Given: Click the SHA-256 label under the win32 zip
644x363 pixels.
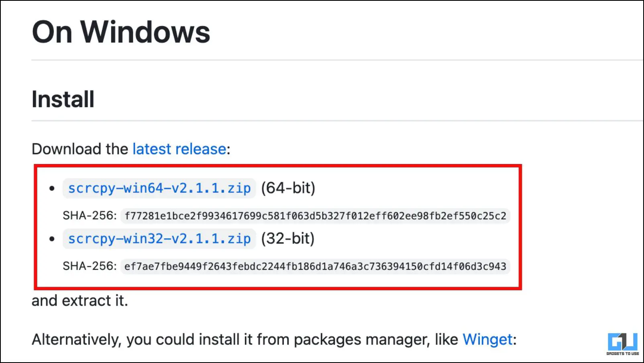Looking at the screenshot, I should [x=90, y=266].
